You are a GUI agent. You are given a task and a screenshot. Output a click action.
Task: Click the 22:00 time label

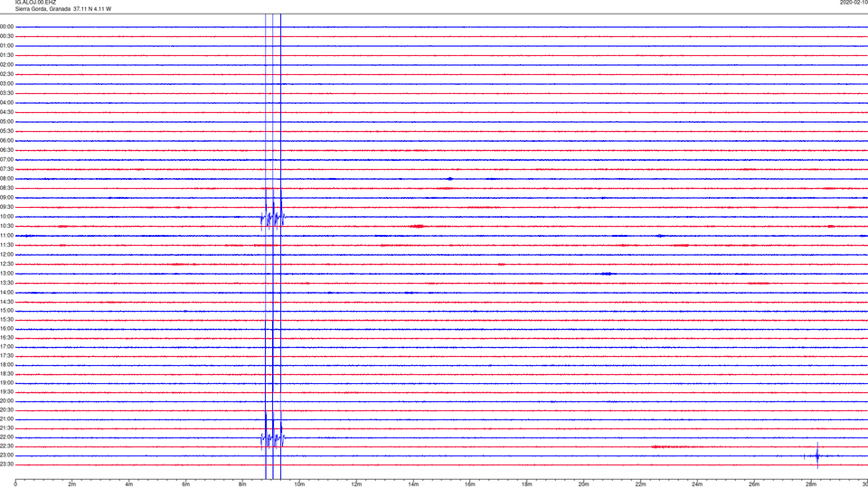pos(6,437)
